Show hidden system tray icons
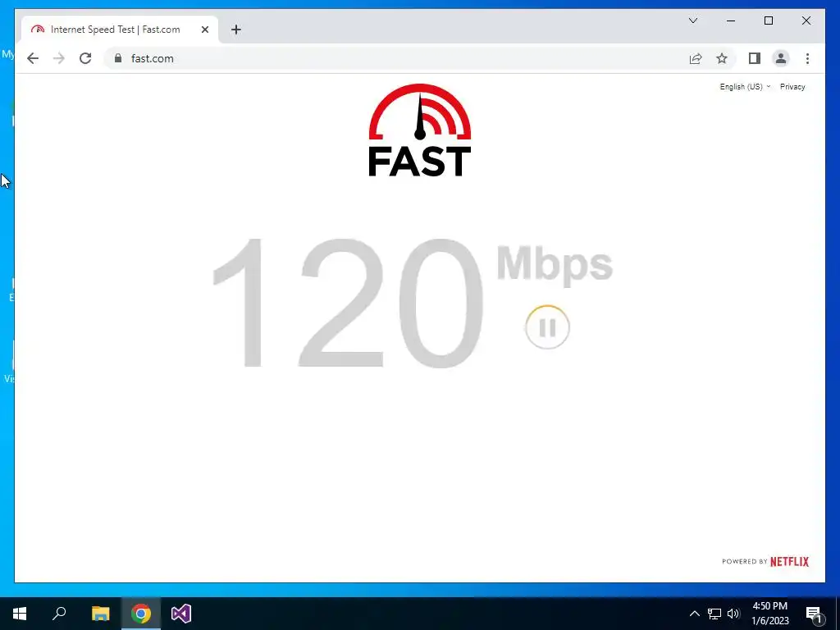 [x=694, y=614]
